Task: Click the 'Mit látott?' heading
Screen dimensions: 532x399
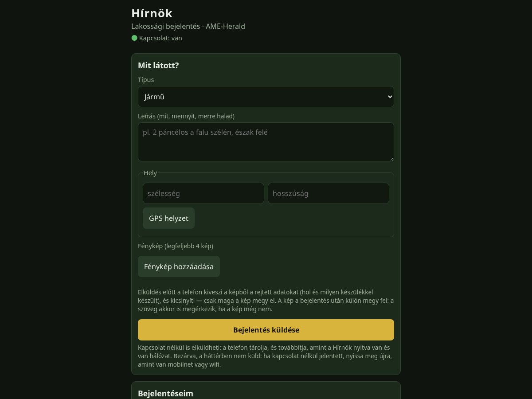Action: 158,66
